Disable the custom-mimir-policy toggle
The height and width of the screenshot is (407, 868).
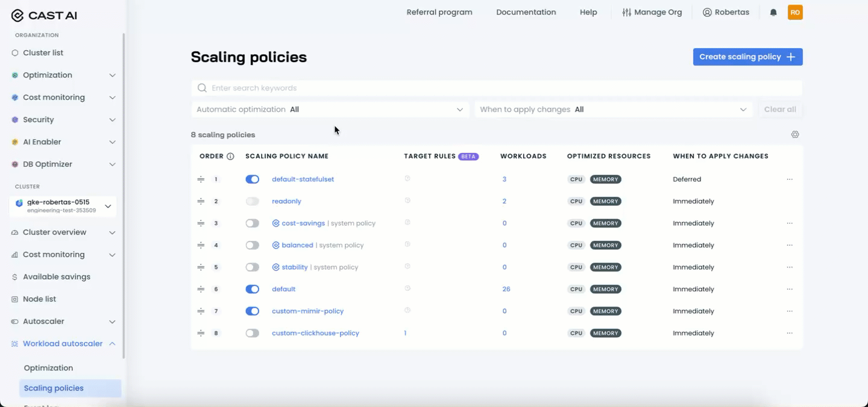tap(252, 311)
